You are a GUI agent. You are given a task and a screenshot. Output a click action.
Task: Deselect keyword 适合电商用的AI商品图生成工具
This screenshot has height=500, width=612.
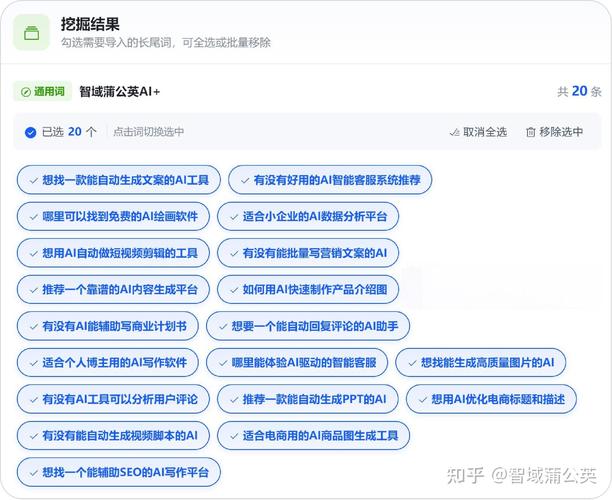[313, 436]
